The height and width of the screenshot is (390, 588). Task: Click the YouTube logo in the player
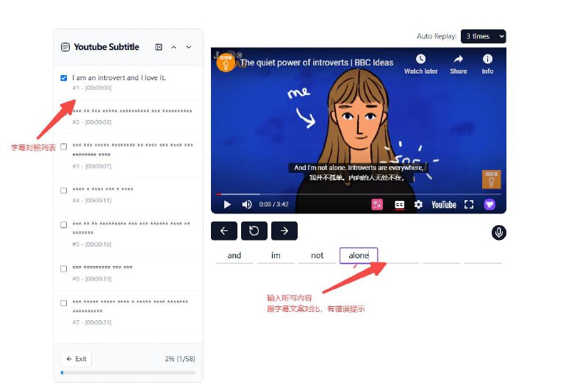(x=444, y=205)
